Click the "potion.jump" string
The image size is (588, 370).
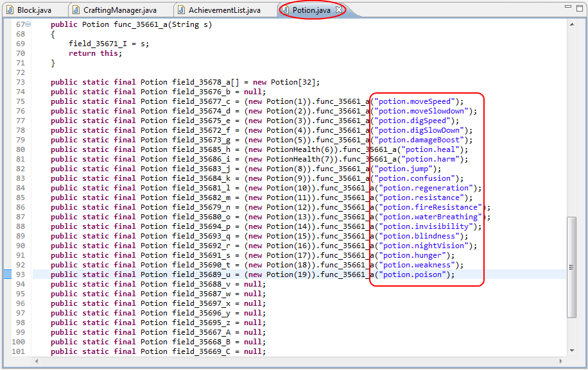click(x=403, y=169)
